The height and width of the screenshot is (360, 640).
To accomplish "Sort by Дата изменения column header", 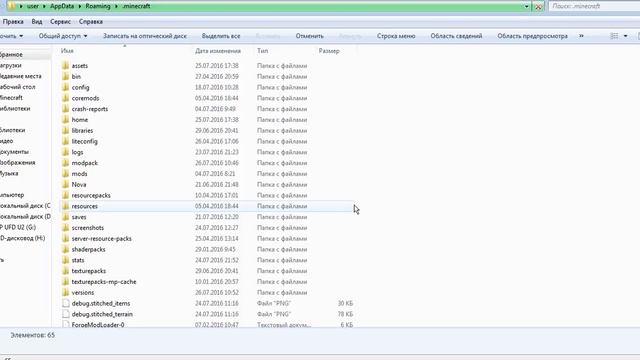I will tap(218, 51).
